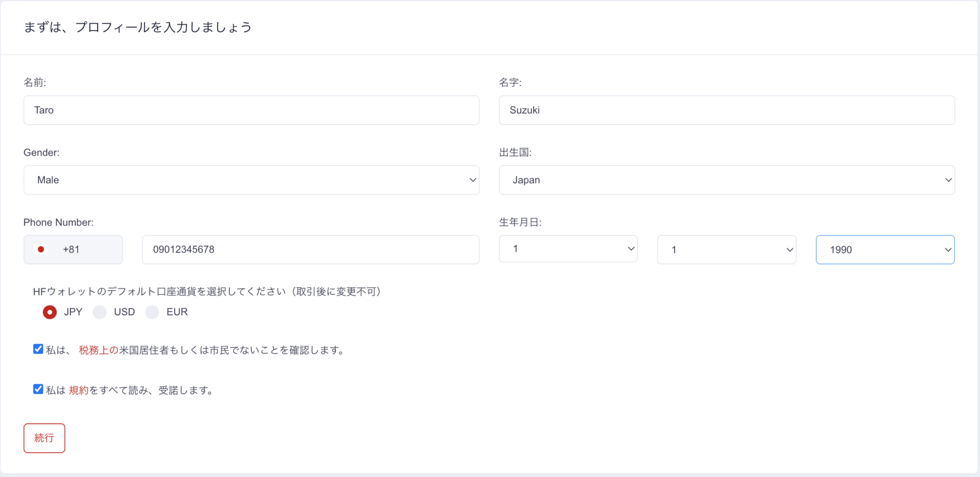Image resolution: width=980 pixels, height=477 pixels.
Task: Choose the EUR currency radio button
Action: 152,312
